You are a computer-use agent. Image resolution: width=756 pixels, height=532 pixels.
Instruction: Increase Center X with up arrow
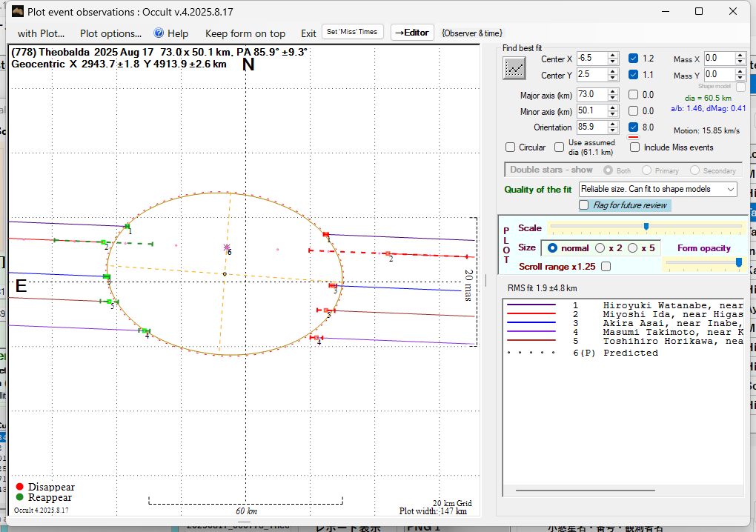point(613,55)
